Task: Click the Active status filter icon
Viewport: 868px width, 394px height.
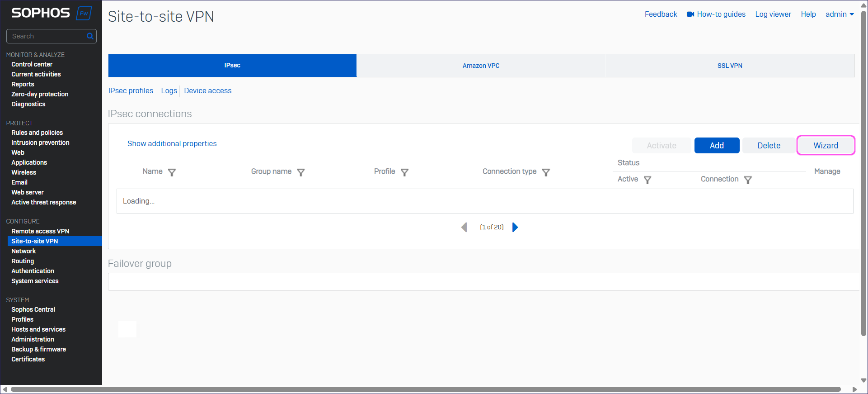Action: coord(647,180)
